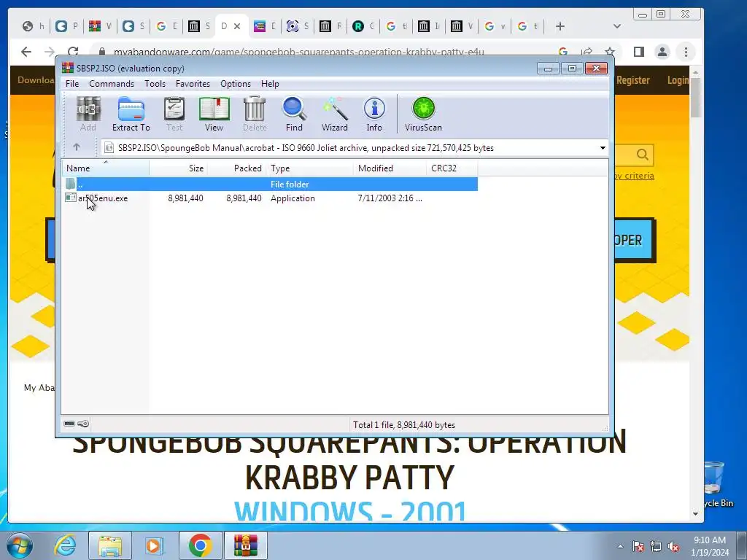Sort by Name column header
747x560 pixels.
[x=106, y=168]
